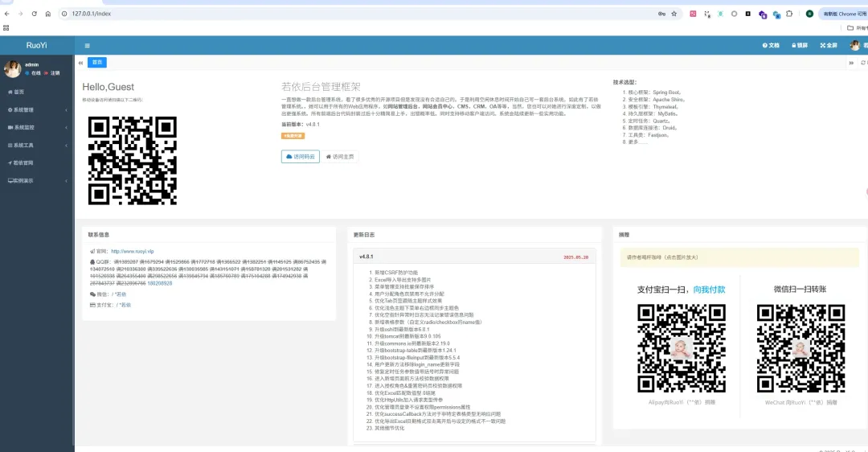The width and height of the screenshot is (868, 452).
Task: Open 文档 documentation link in top bar
Action: coord(771,45)
